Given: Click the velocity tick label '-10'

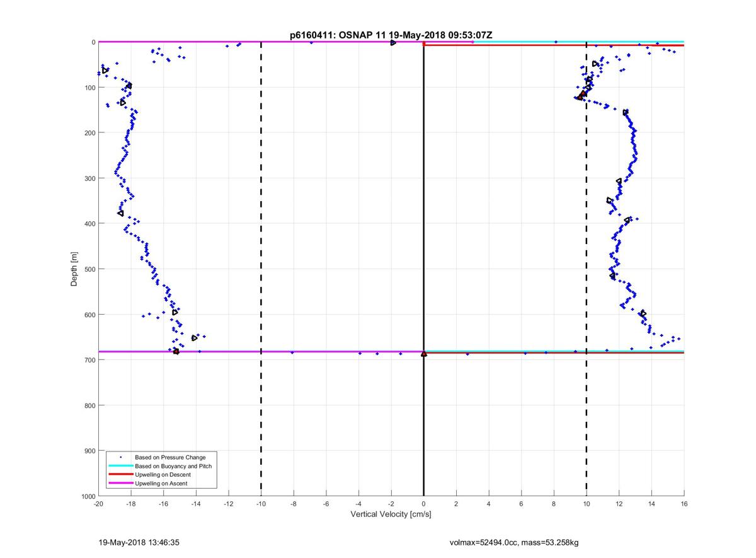Looking at the screenshot, I should click(x=261, y=504).
